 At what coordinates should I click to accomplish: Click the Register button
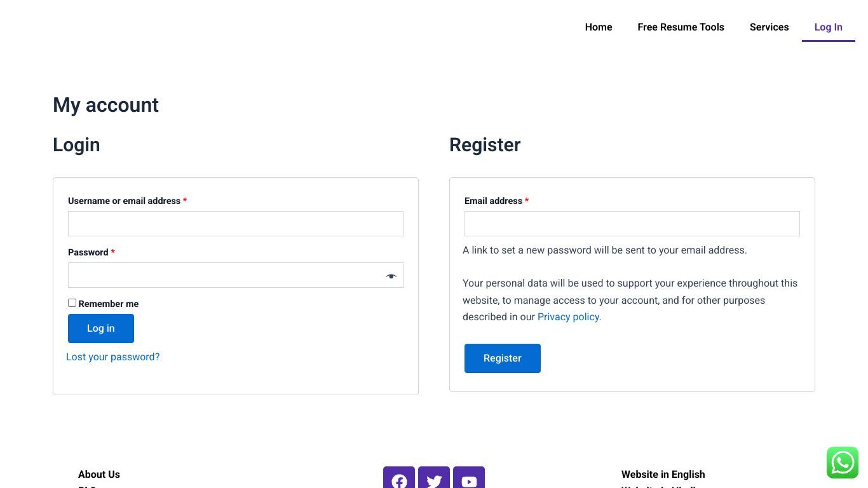pyautogui.click(x=503, y=358)
